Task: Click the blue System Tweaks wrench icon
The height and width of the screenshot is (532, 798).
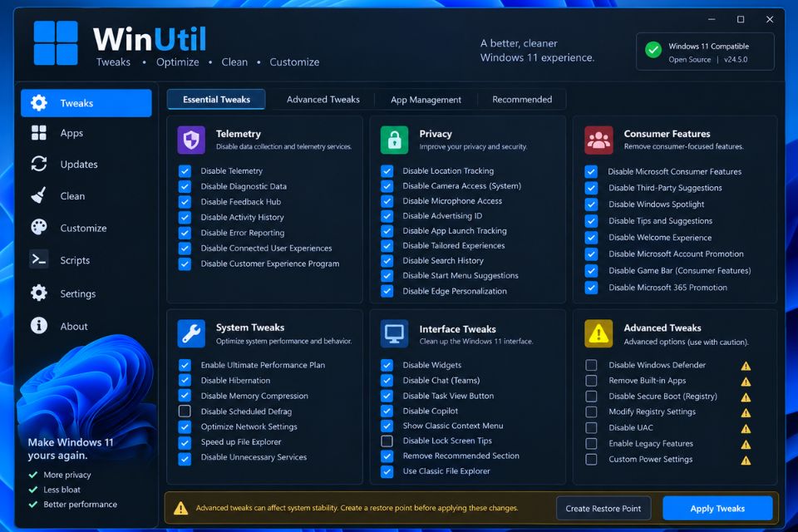Action: pos(191,333)
